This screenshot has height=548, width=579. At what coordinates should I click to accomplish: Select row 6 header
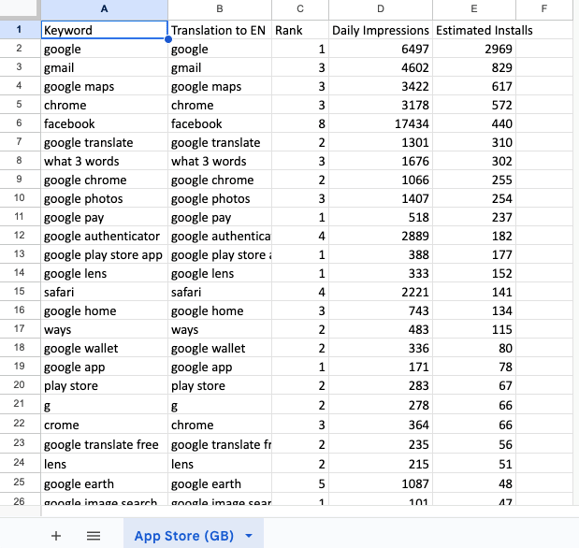pos(19,123)
